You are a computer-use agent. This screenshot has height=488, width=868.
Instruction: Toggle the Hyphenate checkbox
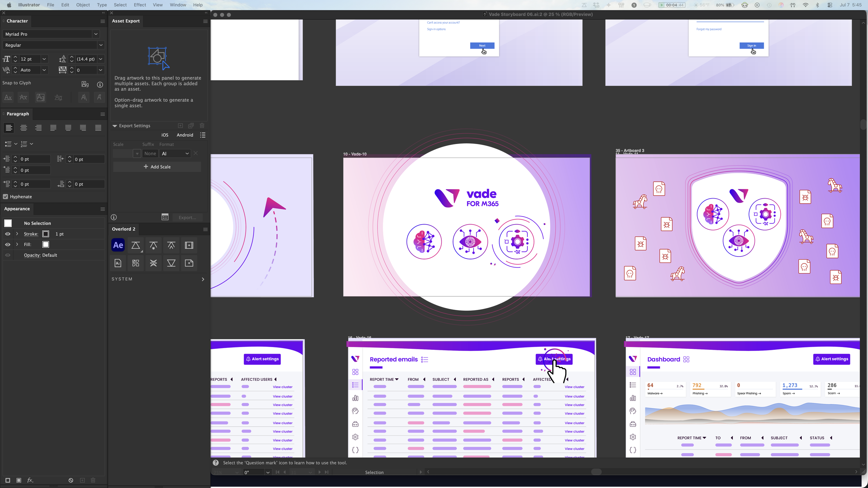tap(6, 197)
